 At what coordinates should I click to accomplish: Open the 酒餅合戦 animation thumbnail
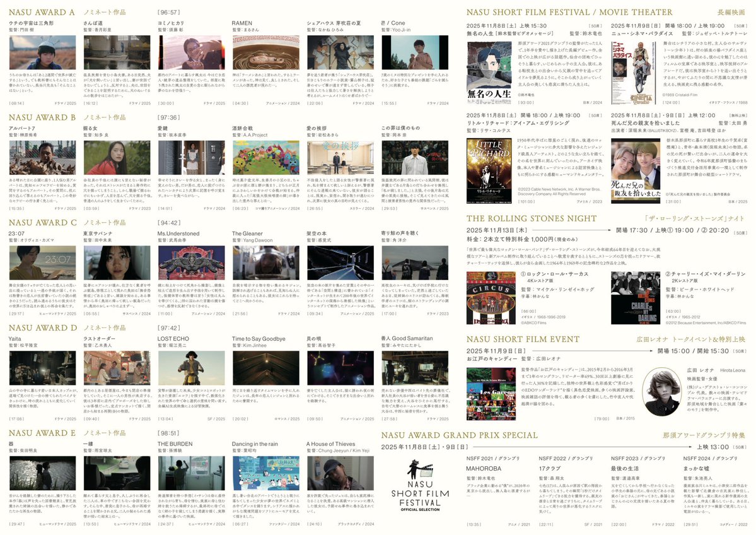pyautogui.click(x=265, y=157)
